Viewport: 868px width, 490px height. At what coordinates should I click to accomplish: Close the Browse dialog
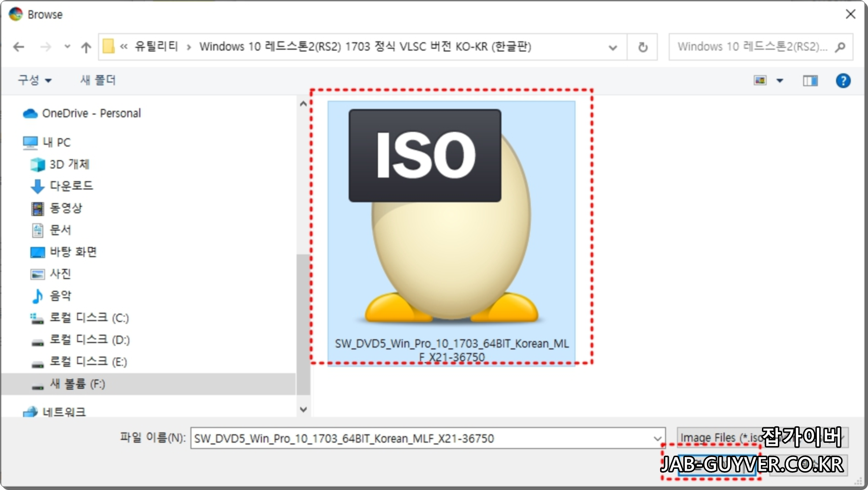coord(851,14)
